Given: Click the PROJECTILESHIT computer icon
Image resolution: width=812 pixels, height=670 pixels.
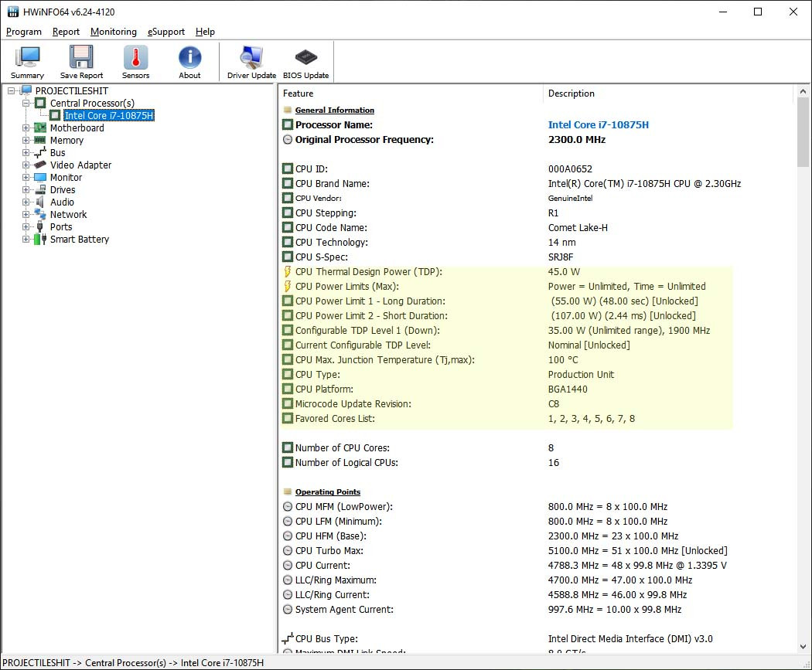Looking at the screenshot, I should [26, 90].
